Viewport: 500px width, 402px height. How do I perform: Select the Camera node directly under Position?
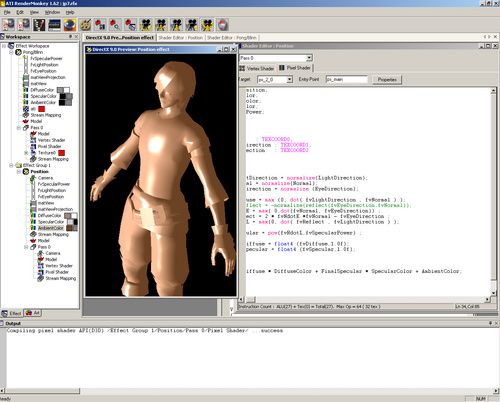click(45, 178)
